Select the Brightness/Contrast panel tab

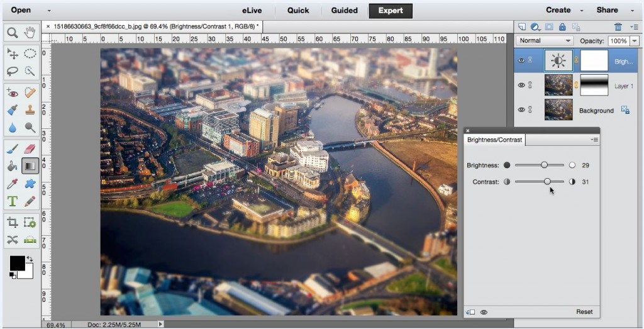pos(494,140)
